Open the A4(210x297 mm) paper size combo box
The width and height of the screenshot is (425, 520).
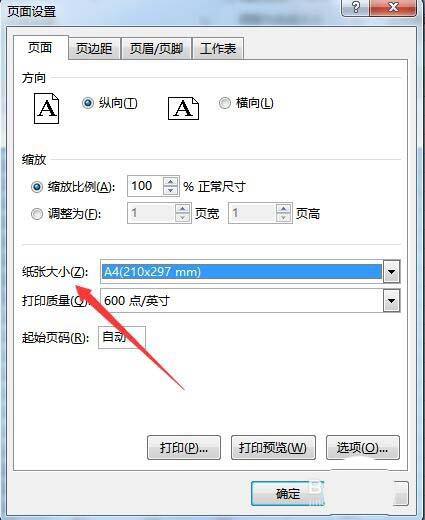click(x=250, y=272)
